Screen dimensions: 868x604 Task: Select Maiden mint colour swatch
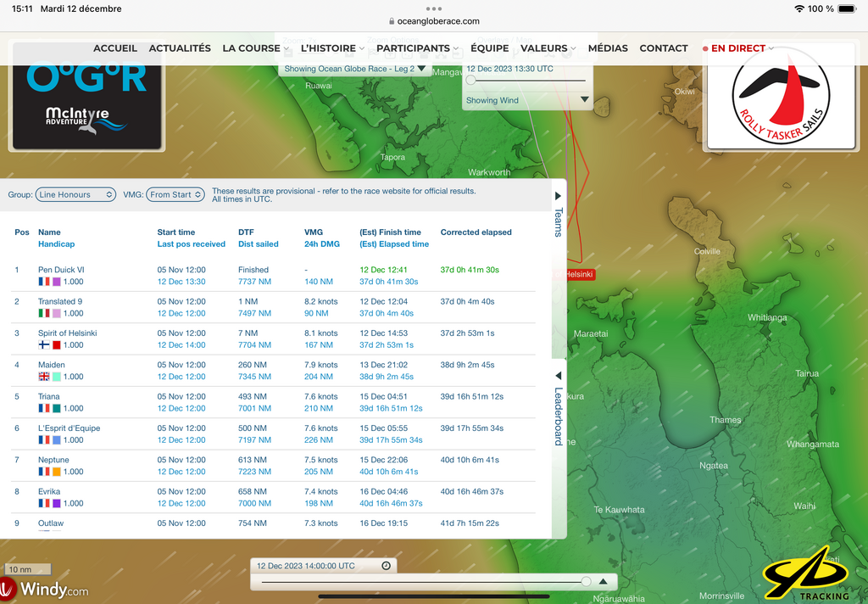pos(57,377)
